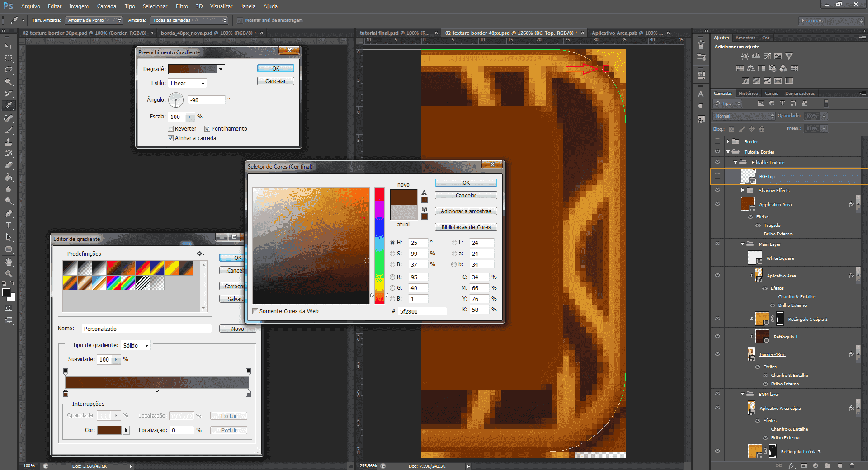Open the Janela menu
This screenshot has height=470, width=868.
tap(248, 6)
